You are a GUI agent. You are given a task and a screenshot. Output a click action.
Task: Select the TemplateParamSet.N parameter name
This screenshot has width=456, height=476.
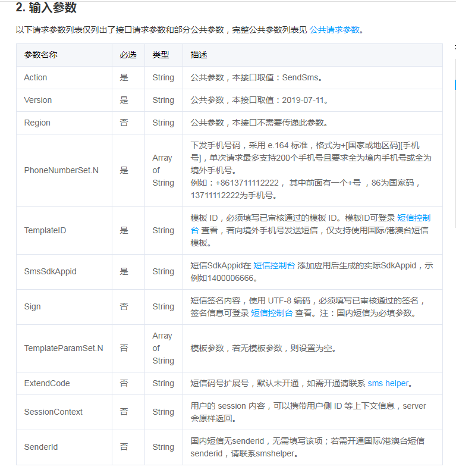[64, 348]
